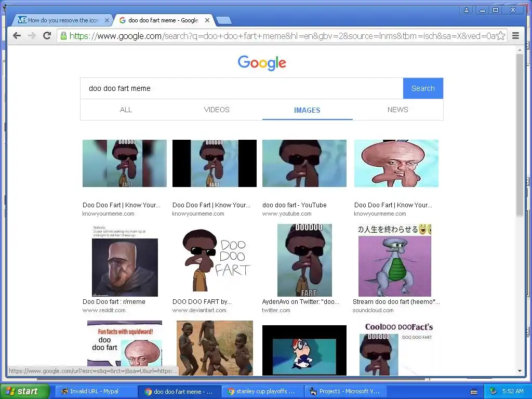
Task: Click the scrollbar up arrow
Action: [520, 50]
